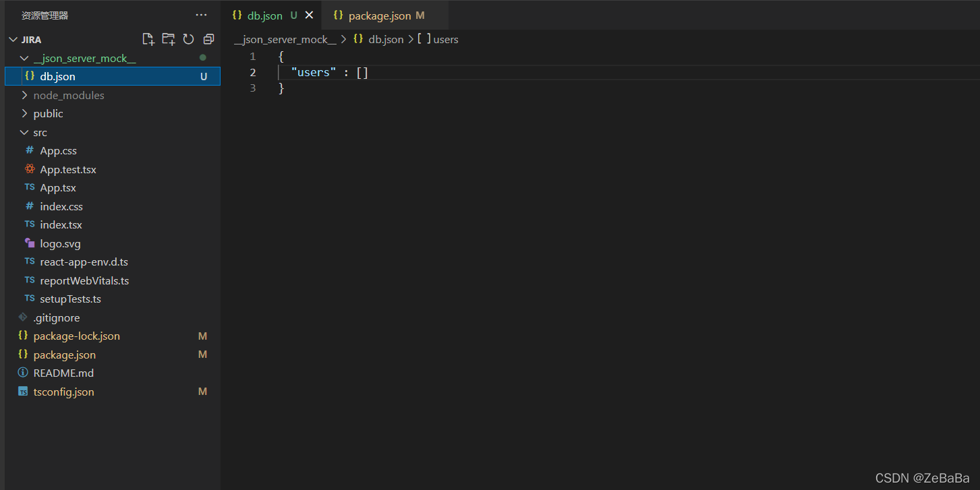Collapse the JIRA project root section
This screenshot has height=490, width=980.
pos(113,39)
